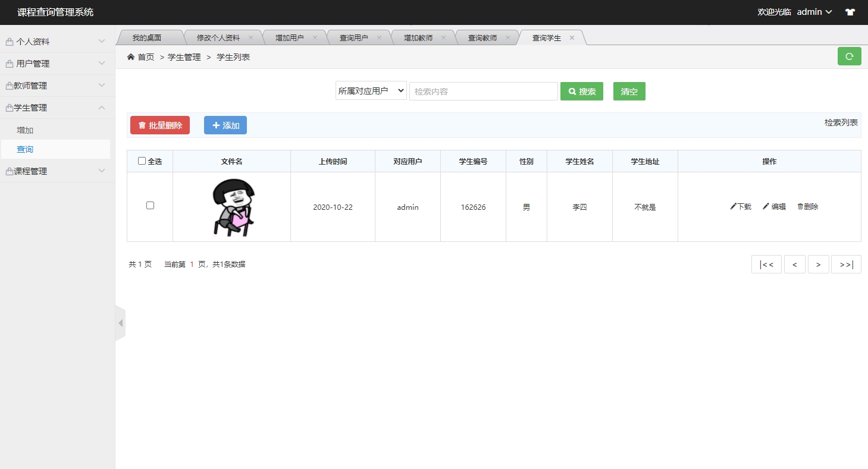The height and width of the screenshot is (469, 868).
Task: Open the 所属对应用户 dropdown
Action: pos(371,90)
